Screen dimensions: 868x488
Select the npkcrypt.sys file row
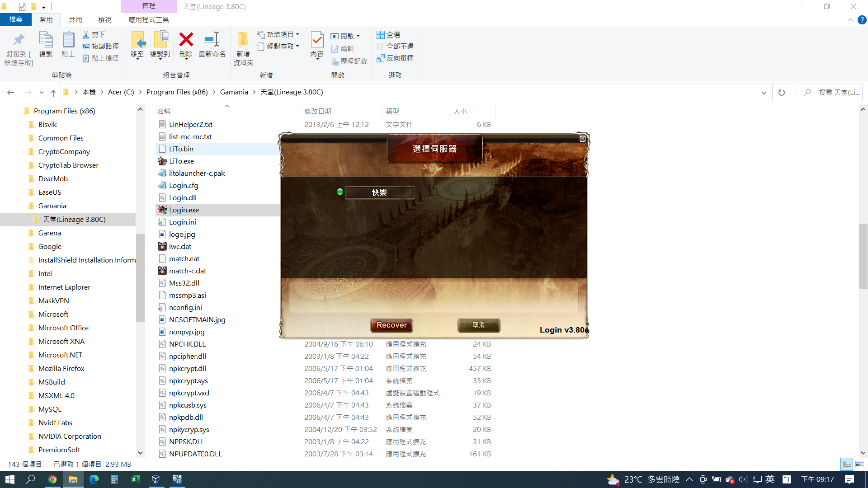click(x=324, y=381)
